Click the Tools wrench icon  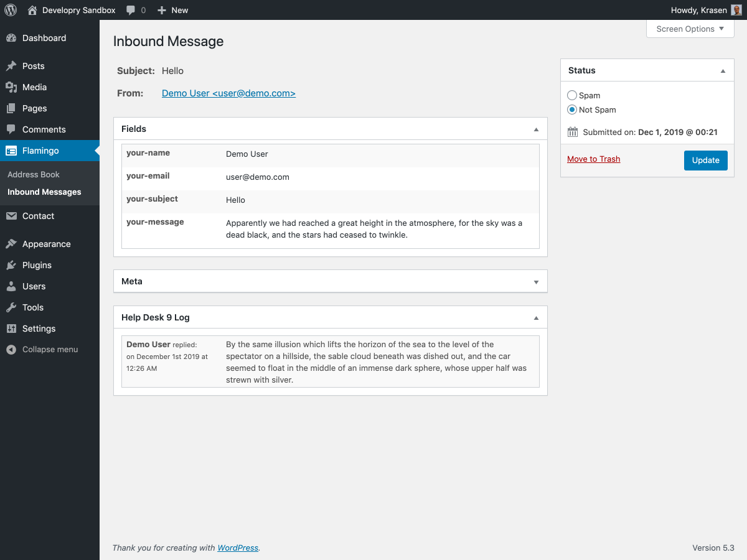(x=11, y=307)
